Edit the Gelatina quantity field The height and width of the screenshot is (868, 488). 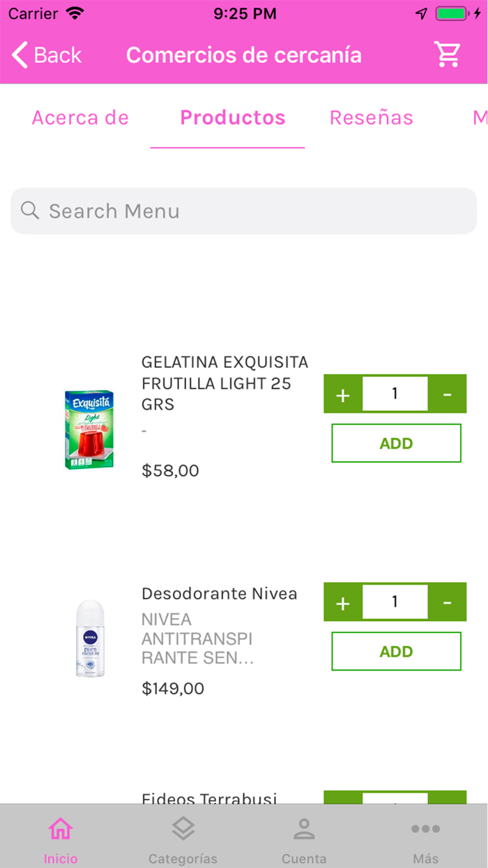click(x=395, y=394)
